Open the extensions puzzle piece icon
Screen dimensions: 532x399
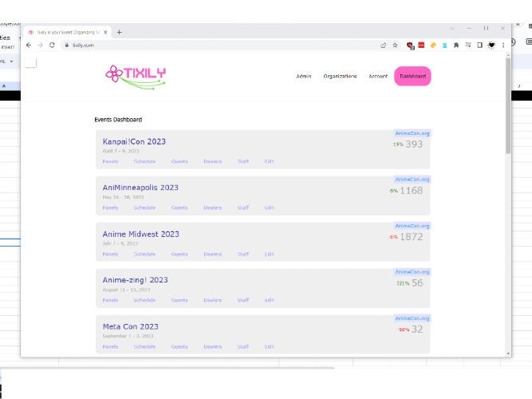coord(456,45)
